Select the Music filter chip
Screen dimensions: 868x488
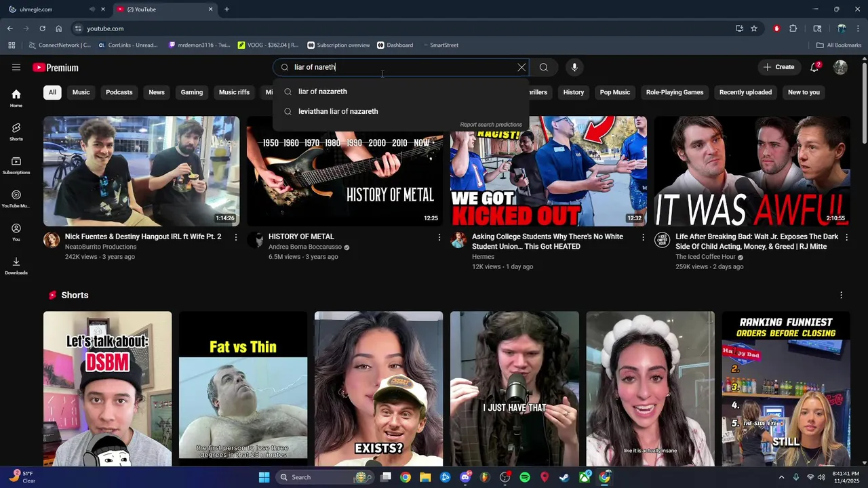tap(81, 92)
